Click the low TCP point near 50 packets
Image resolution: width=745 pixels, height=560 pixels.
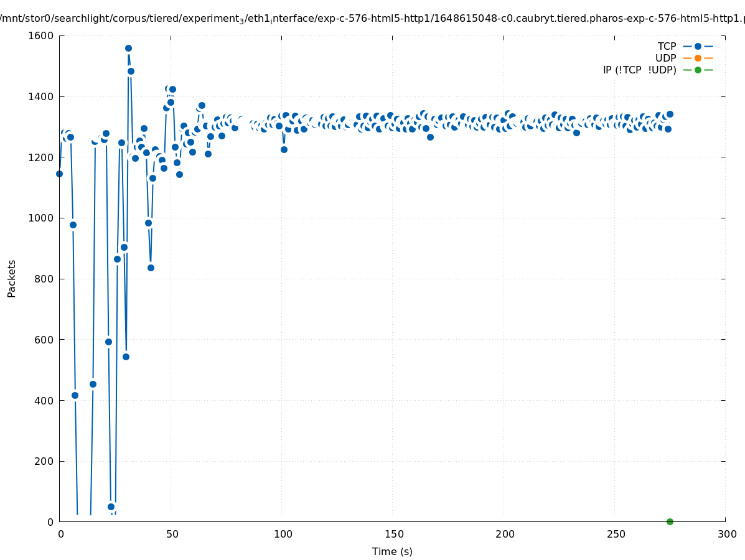[111, 506]
